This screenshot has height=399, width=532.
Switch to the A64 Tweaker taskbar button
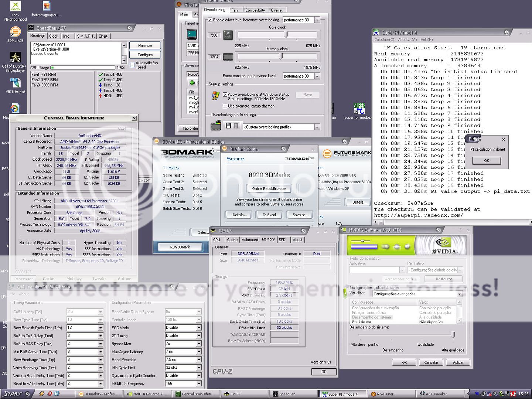coord(440,394)
